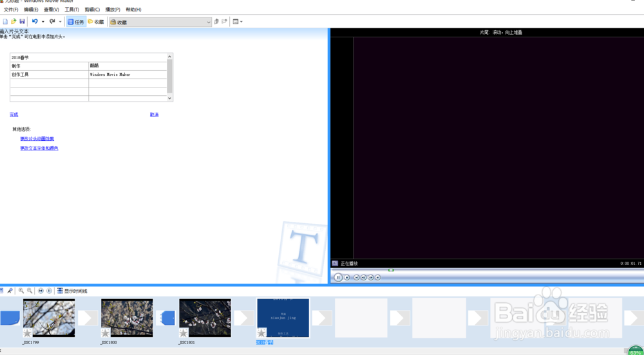This screenshot has height=355, width=644.
Task: Toggle the 任务 (Tasks) pane button
Action: [x=75, y=22]
